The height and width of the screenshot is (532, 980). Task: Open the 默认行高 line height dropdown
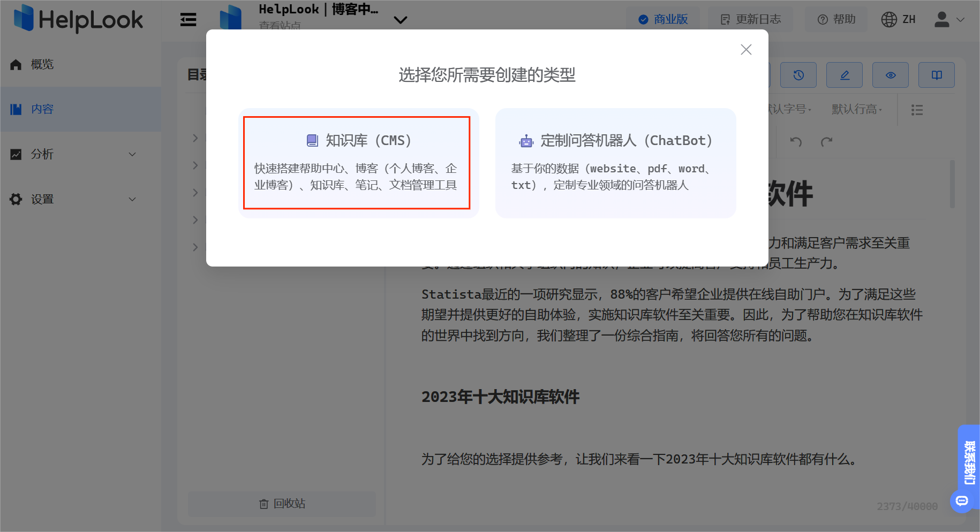(x=856, y=109)
